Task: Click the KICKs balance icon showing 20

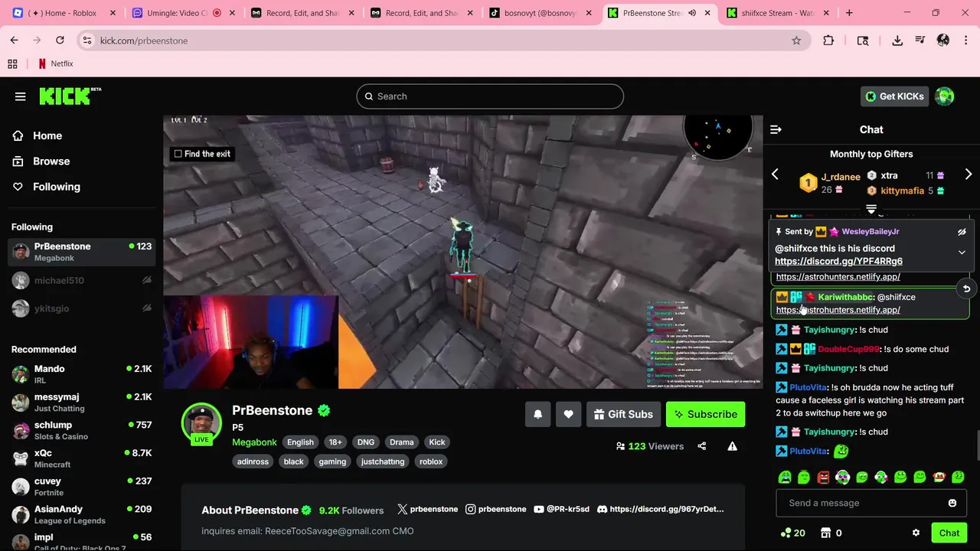Action: 792,533
